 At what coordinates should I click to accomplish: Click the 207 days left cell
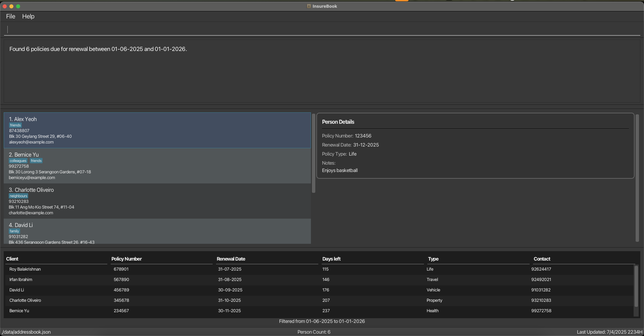tap(326, 300)
